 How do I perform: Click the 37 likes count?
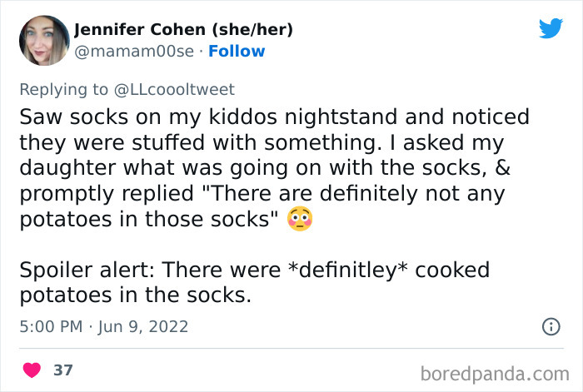(x=62, y=370)
